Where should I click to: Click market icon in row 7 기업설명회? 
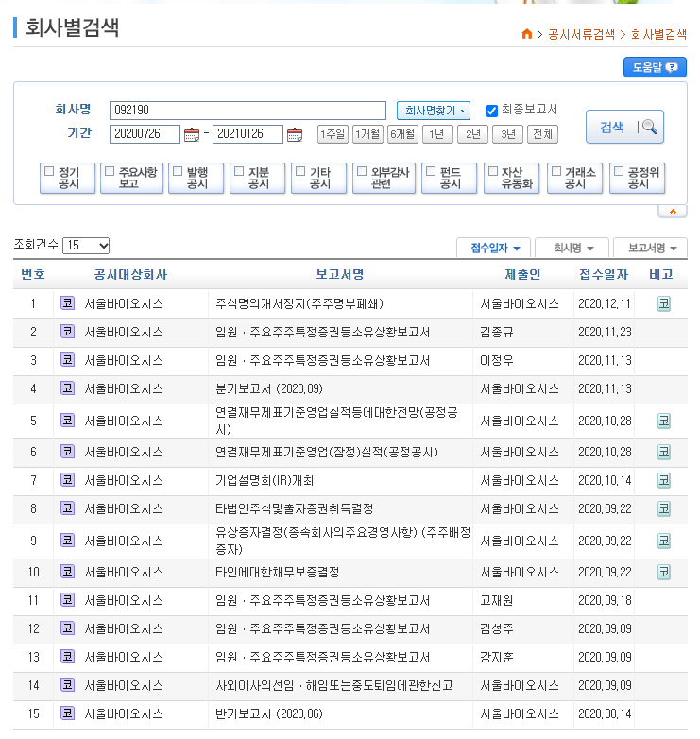[67, 480]
